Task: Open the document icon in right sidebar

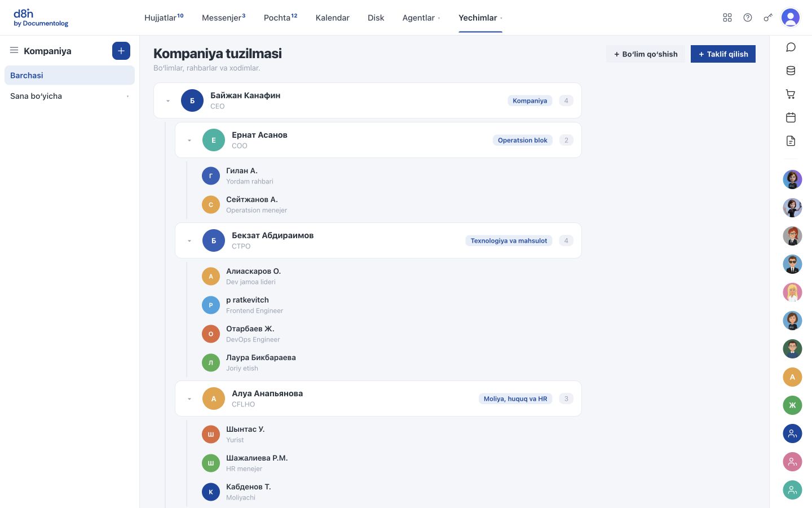Action: coord(791,141)
